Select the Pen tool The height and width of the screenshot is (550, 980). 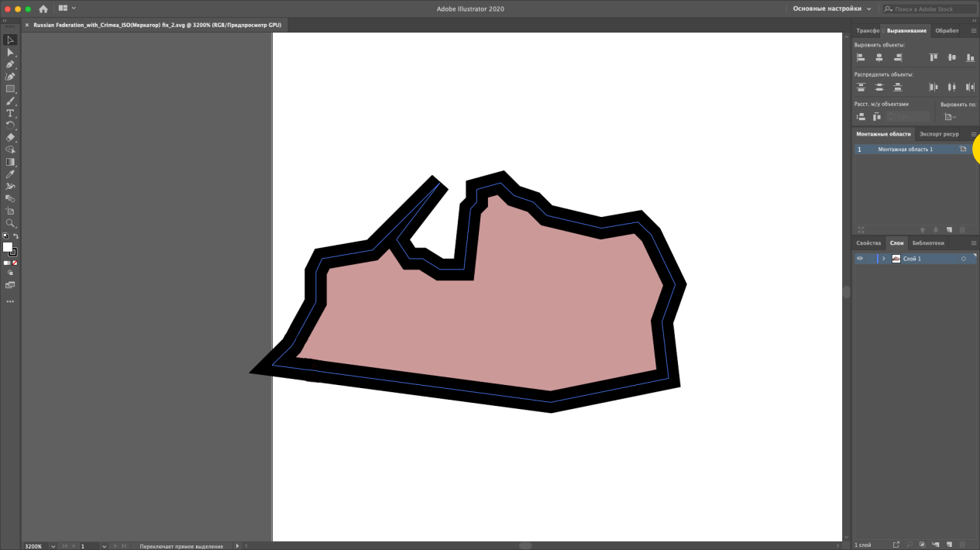coord(10,64)
